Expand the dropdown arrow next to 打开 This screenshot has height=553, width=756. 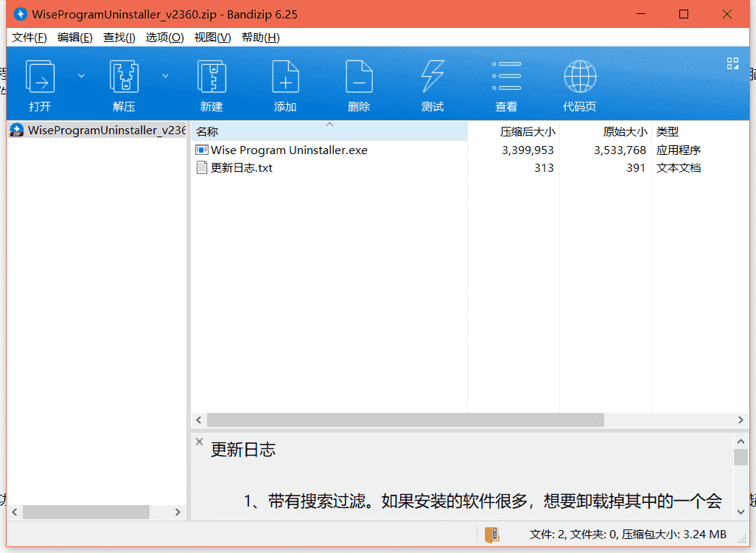coord(82,76)
